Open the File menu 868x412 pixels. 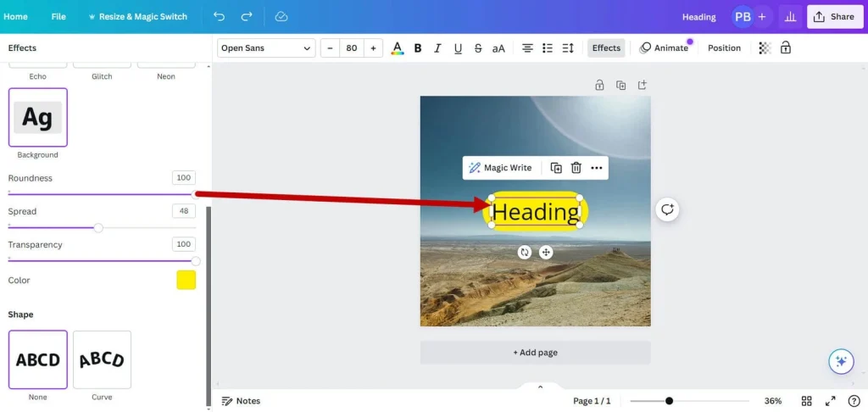[x=58, y=17]
